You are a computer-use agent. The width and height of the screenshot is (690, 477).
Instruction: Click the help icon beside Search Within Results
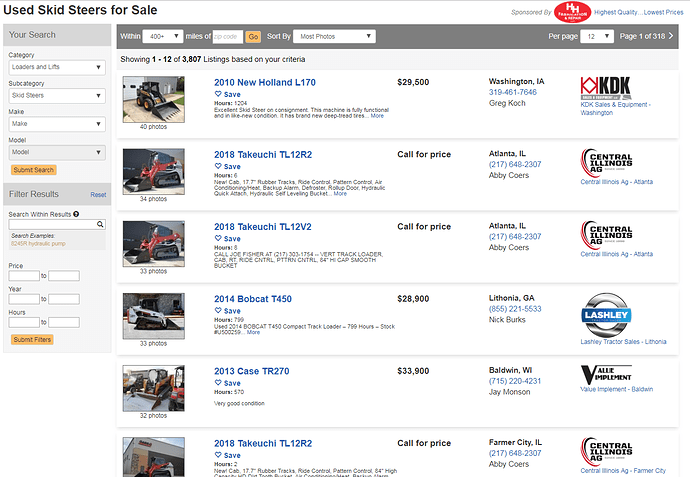[x=76, y=214]
